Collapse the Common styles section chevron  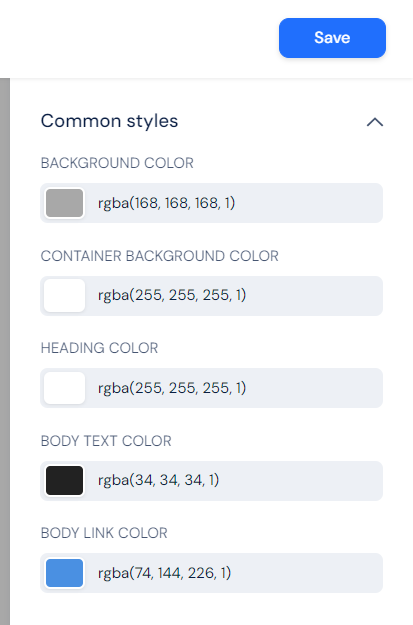[x=375, y=122]
